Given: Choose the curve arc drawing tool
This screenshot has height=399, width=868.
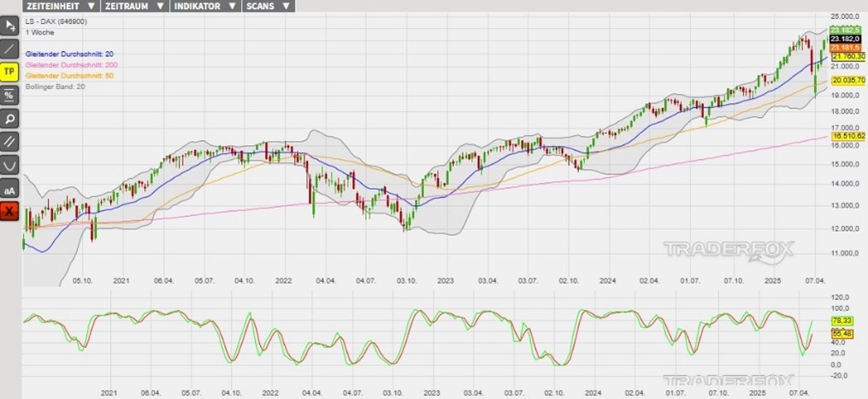Looking at the screenshot, I should click(x=9, y=164).
